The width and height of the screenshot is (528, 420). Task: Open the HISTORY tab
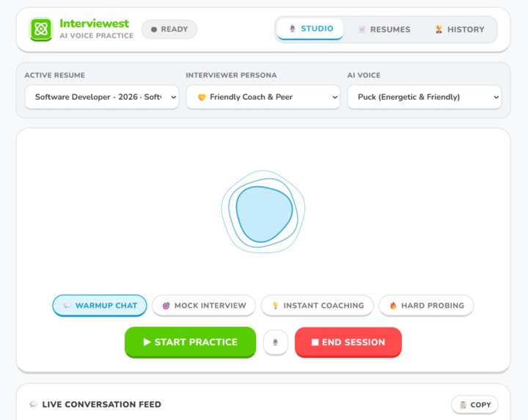pos(459,29)
